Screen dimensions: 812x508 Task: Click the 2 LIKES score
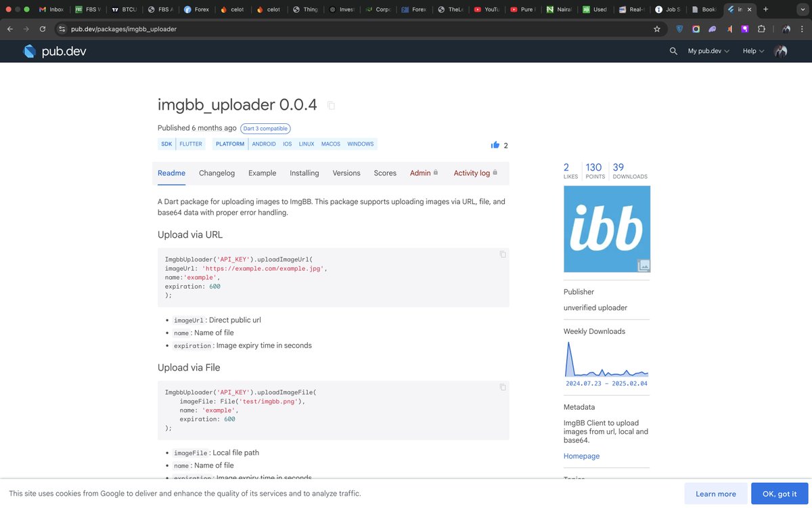pyautogui.click(x=570, y=171)
